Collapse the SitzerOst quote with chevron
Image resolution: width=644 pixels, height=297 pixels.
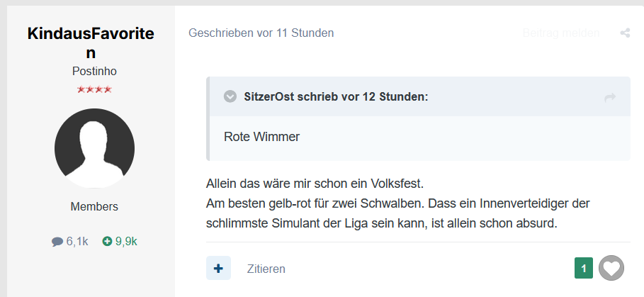click(230, 96)
